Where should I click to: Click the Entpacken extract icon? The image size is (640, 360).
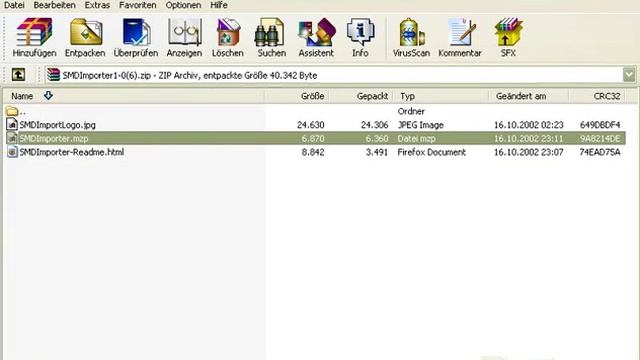tap(85, 32)
